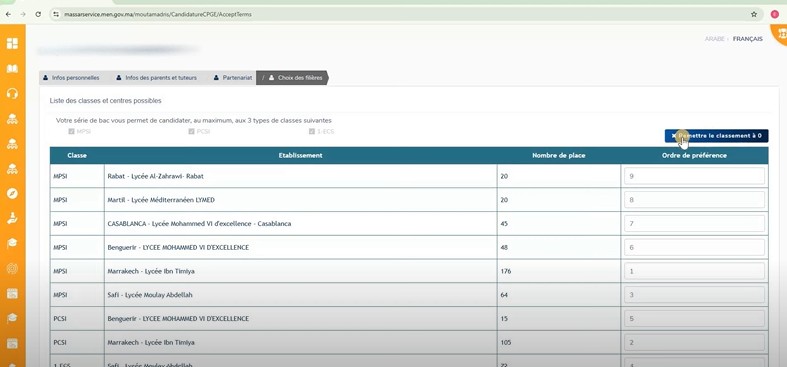Edit preference order for PCSI Benguerir row

(x=694, y=319)
